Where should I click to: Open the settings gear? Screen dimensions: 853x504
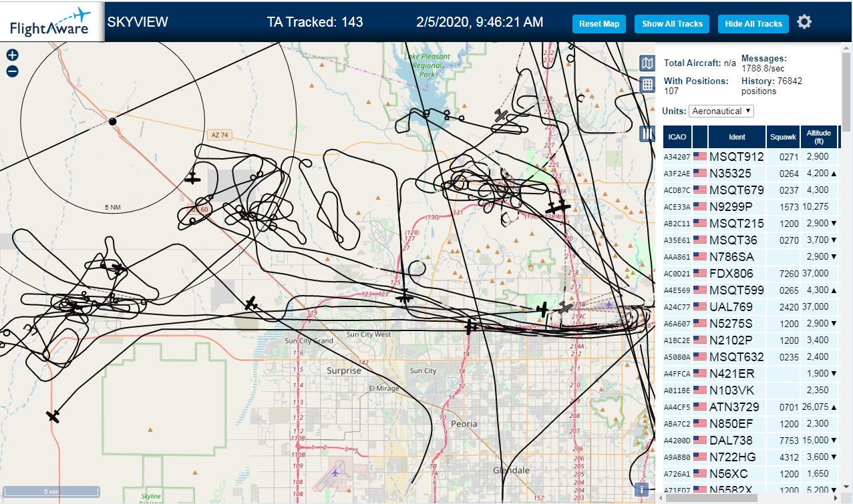[804, 22]
